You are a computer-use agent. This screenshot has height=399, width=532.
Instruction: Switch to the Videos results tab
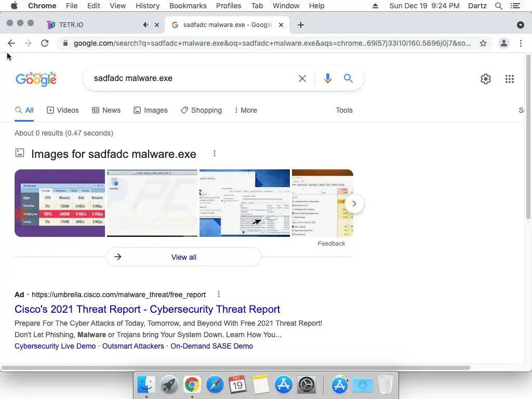click(x=63, y=110)
